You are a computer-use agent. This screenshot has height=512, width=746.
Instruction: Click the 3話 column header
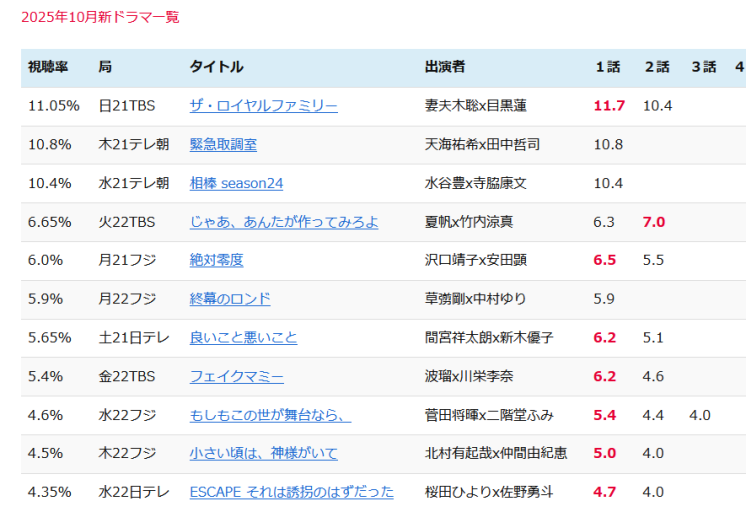[703, 67]
